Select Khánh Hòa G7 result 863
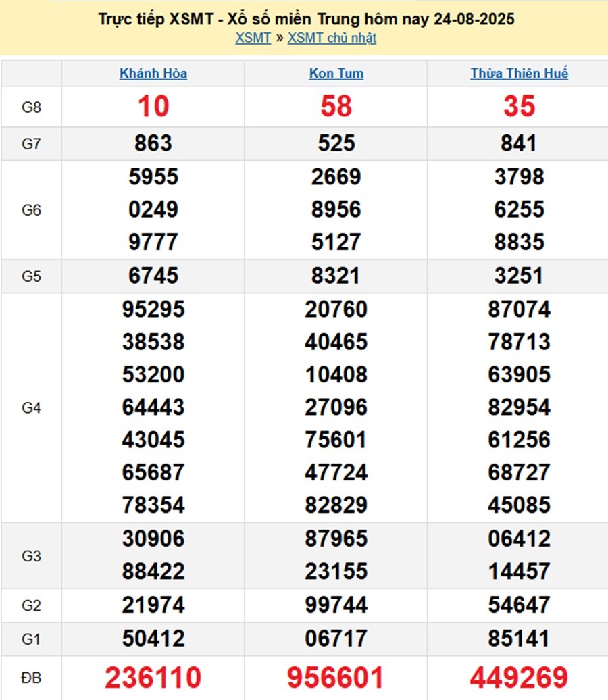 pos(153,143)
